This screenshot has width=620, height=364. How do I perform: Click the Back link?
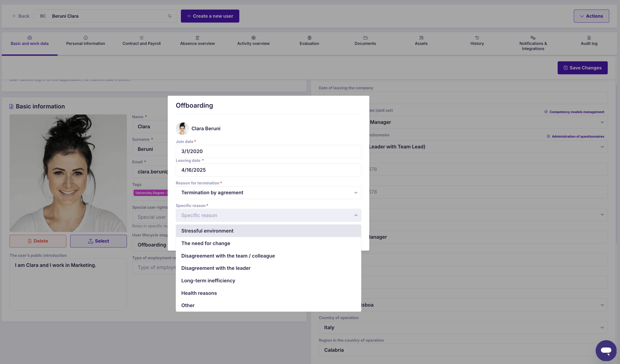(21, 16)
